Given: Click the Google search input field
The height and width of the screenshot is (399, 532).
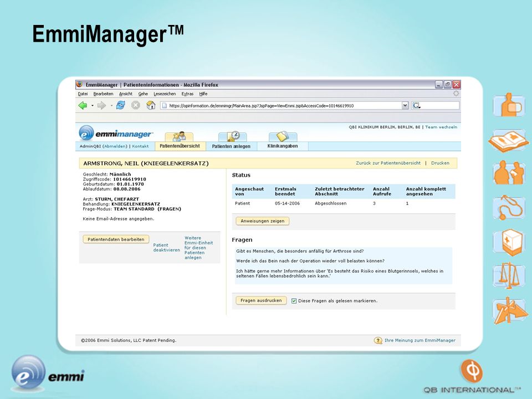Looking at the screenshot, I should pyautogui.click(x=440, y=105).
